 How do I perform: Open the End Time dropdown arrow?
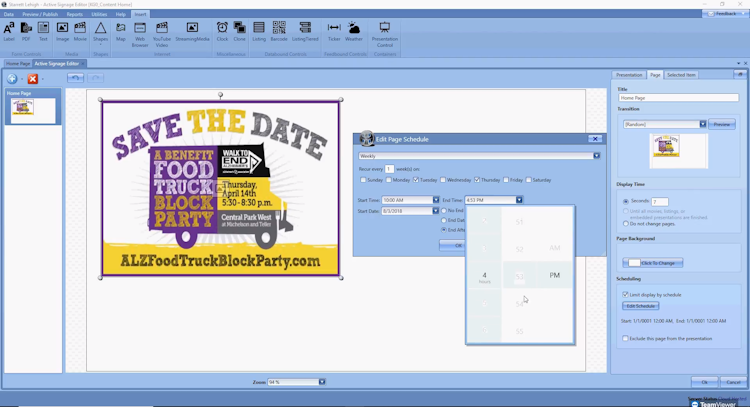(x=519, y=200)
